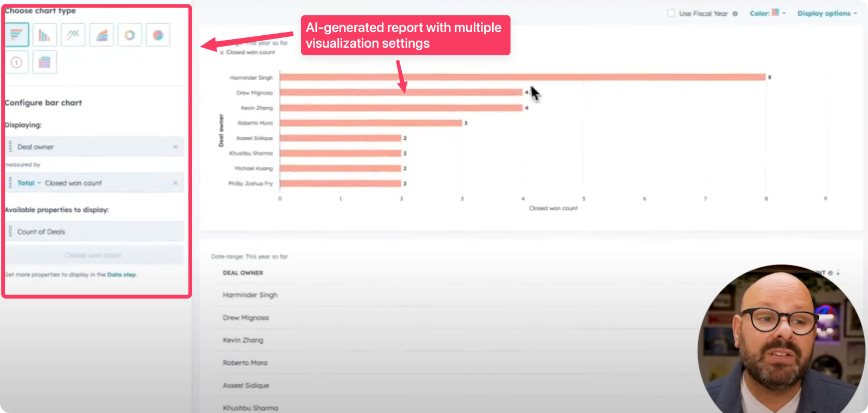868x413 pixels.
Task: Select Harminder Singh table row
Action: (x=455, y=295)
